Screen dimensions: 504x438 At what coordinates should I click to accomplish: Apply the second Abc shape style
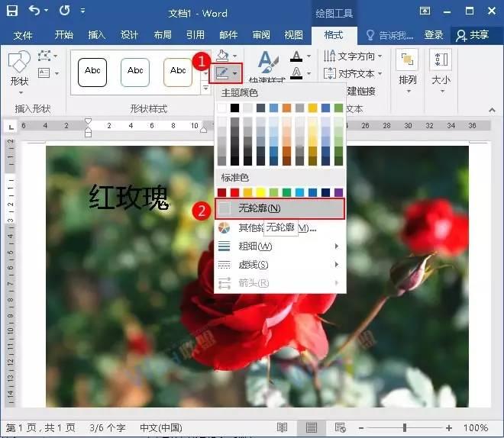(135, 72)
